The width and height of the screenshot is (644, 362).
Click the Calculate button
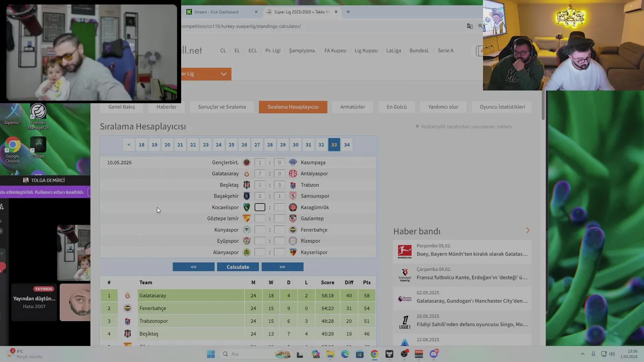(x=238, y=267)
